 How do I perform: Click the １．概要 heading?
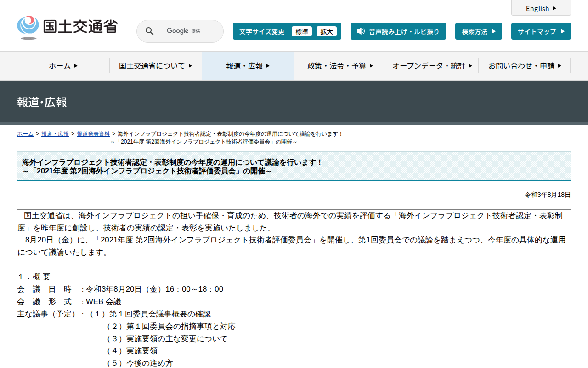(34, 277)
